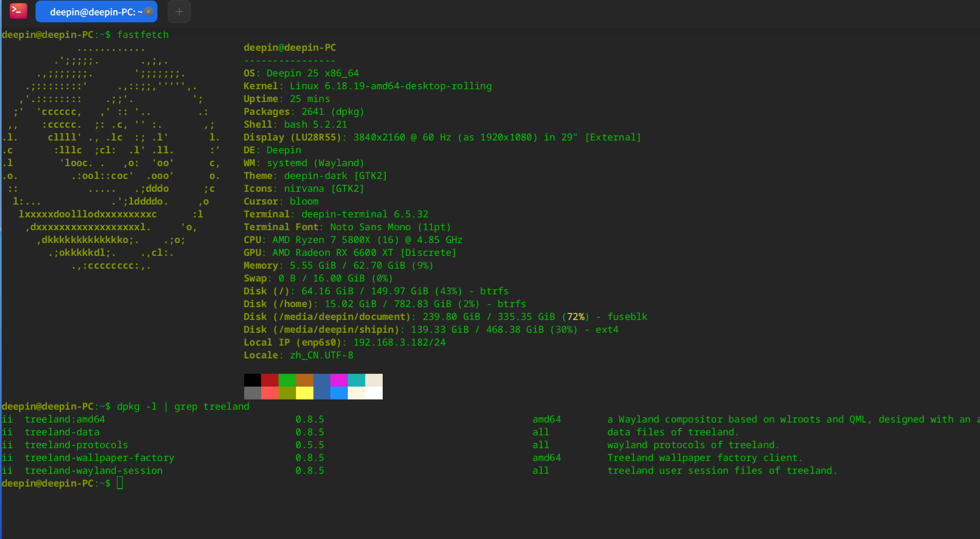Click the cyan color block
This screenshot has height=539, width=980.
pos(357,380)
